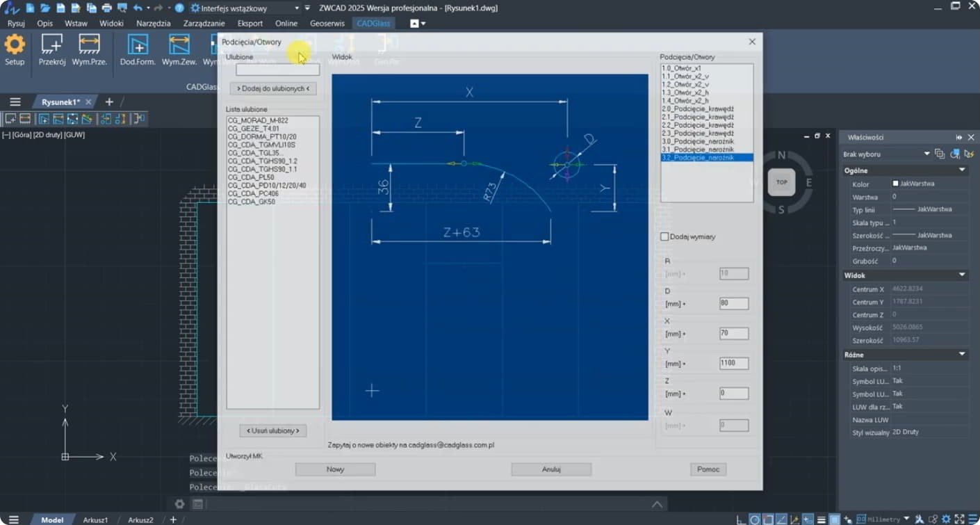Click the help question mark icon
Screen dimensions: 980x525
coord(179,8)
